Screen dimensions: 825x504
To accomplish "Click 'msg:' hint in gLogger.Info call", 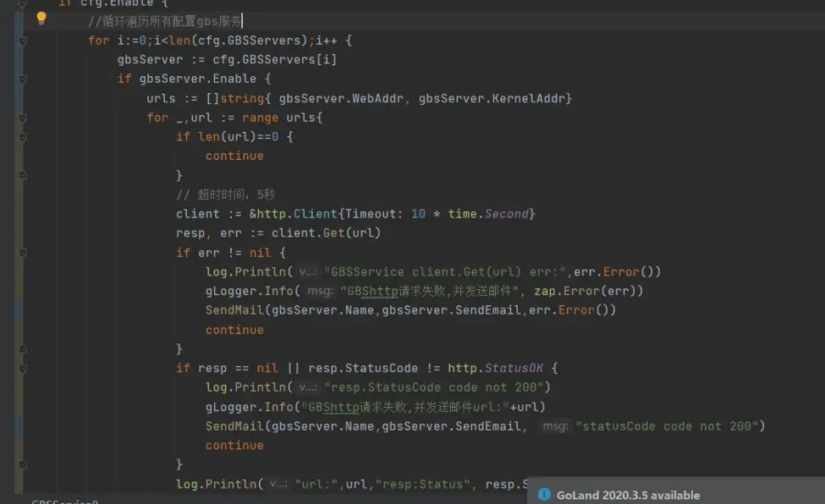I will (x=319, y=291).
